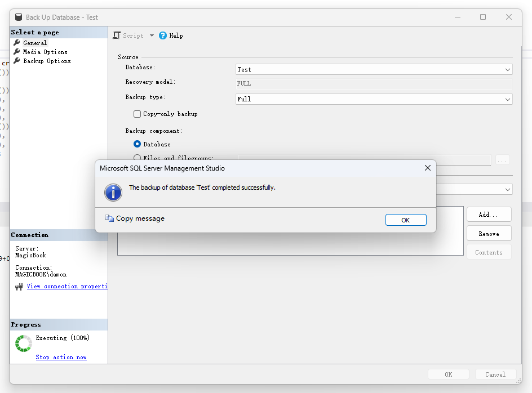Click the wrench icon beside General
Screen dimensions: 532x393
[17, 42]
